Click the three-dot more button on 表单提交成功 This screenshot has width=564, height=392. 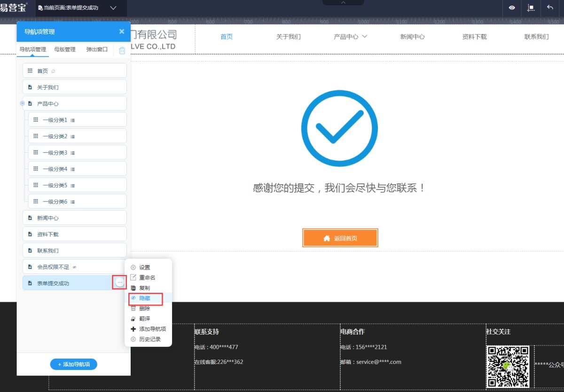(x=120, y=282)
